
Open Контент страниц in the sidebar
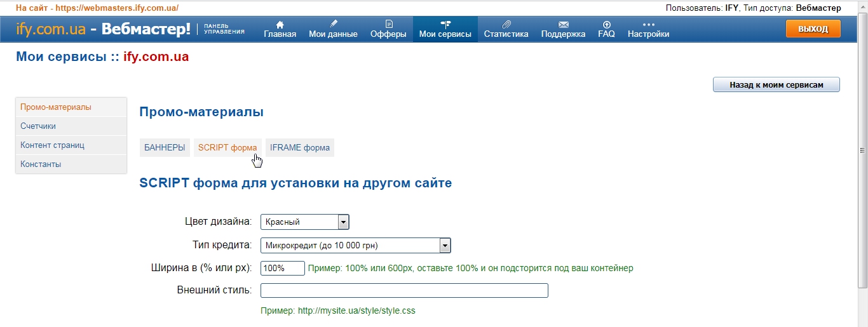pos(52,145)
